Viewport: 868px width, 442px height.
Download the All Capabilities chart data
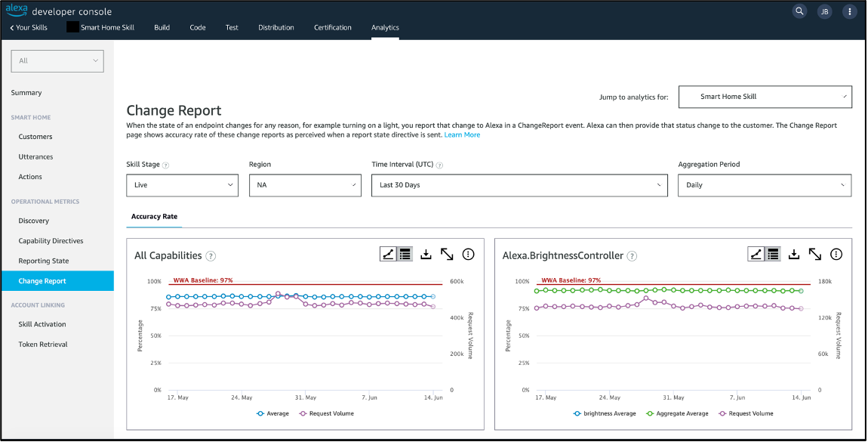click(426, 254)
